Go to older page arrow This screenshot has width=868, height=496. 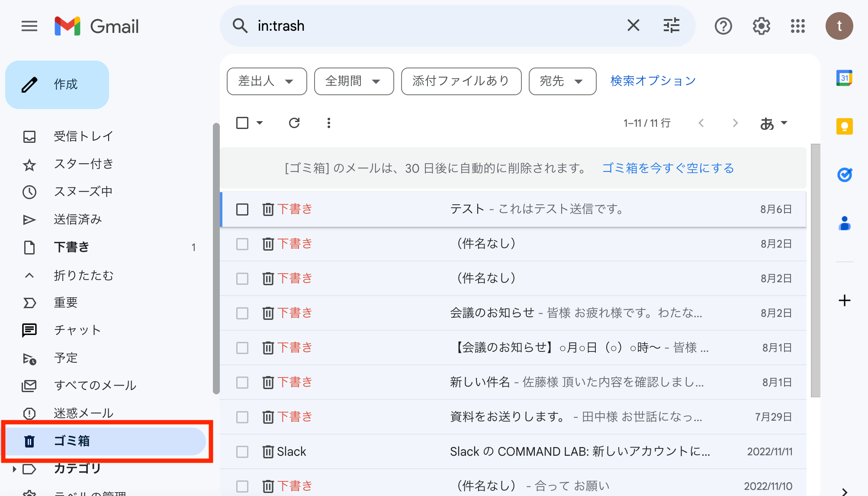tap(735, 123)
